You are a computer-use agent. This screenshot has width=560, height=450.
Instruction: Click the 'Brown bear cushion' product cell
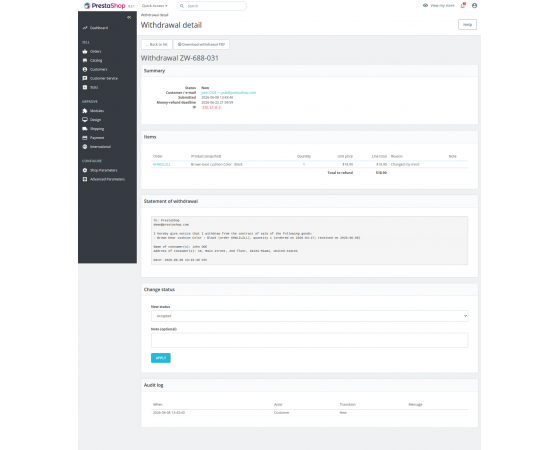click(217, 164)
